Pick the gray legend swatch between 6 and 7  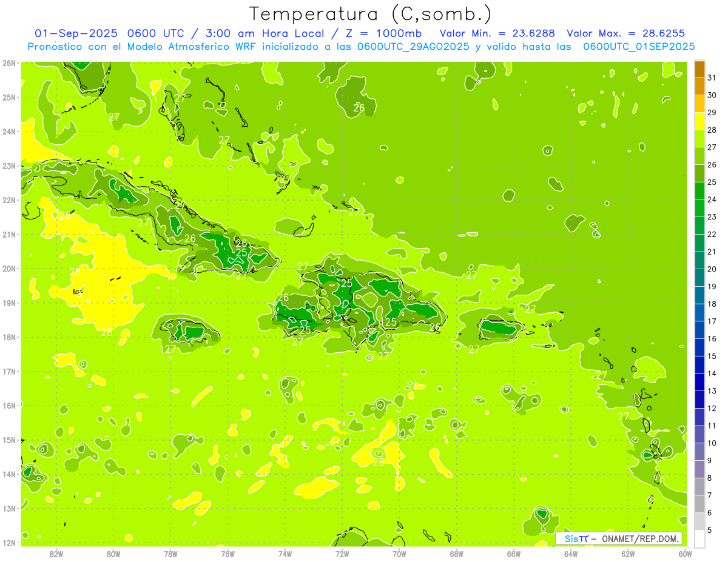tap(699, 504)
